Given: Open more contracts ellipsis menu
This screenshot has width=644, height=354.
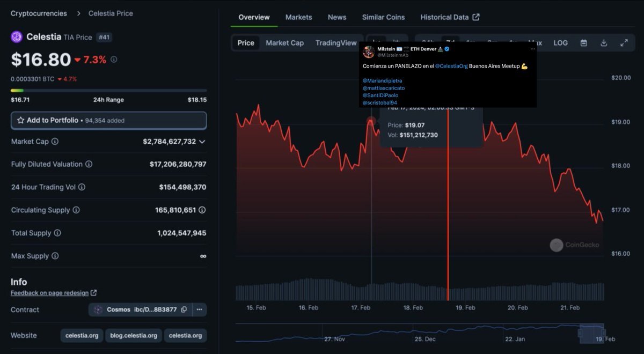Looking at the screenshot, I should pyautogui.click(x=199, y=309).
